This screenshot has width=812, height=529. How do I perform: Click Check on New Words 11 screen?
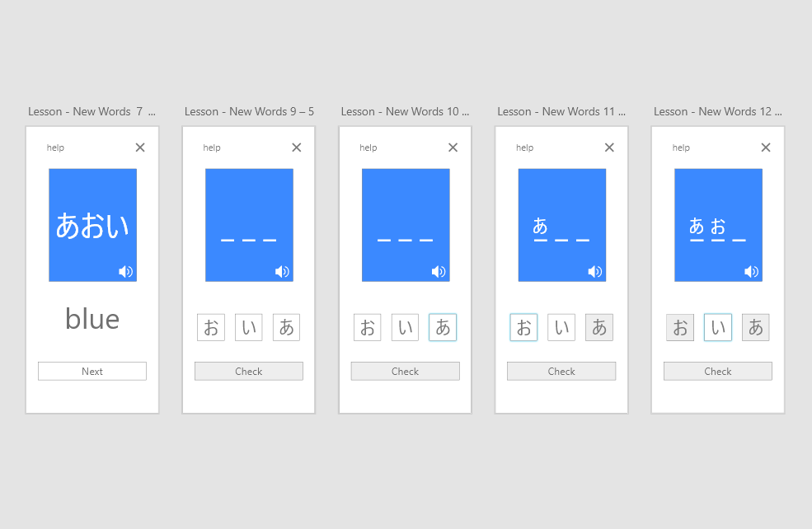tap(561, 371)
